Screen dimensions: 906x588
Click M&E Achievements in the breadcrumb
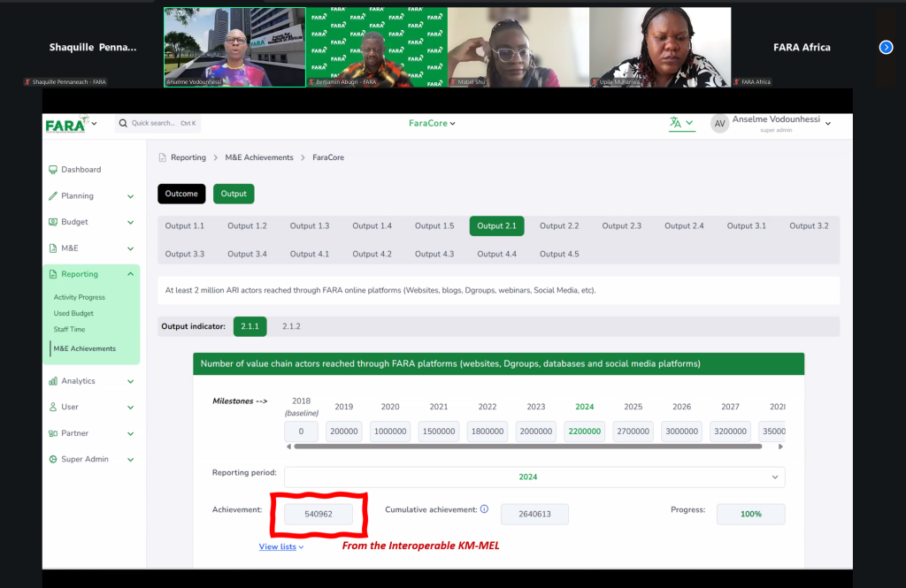[x=258, y=157]
